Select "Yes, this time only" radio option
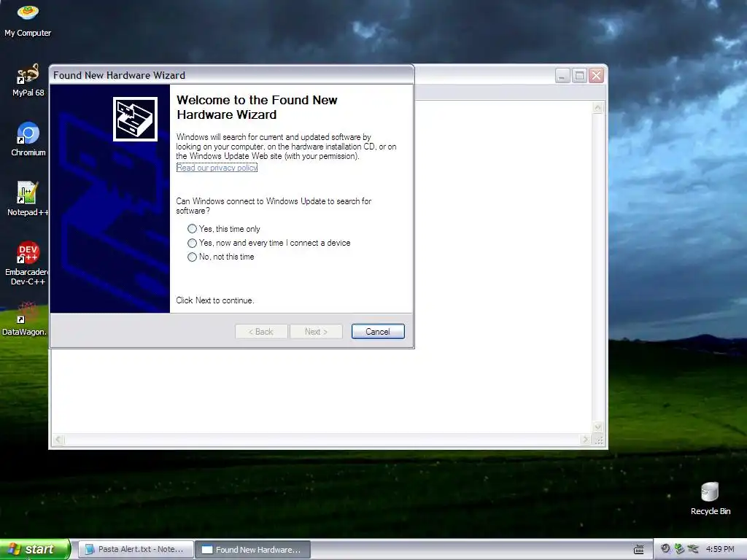This screenshot has width=747, height=560. coord(224,229)
